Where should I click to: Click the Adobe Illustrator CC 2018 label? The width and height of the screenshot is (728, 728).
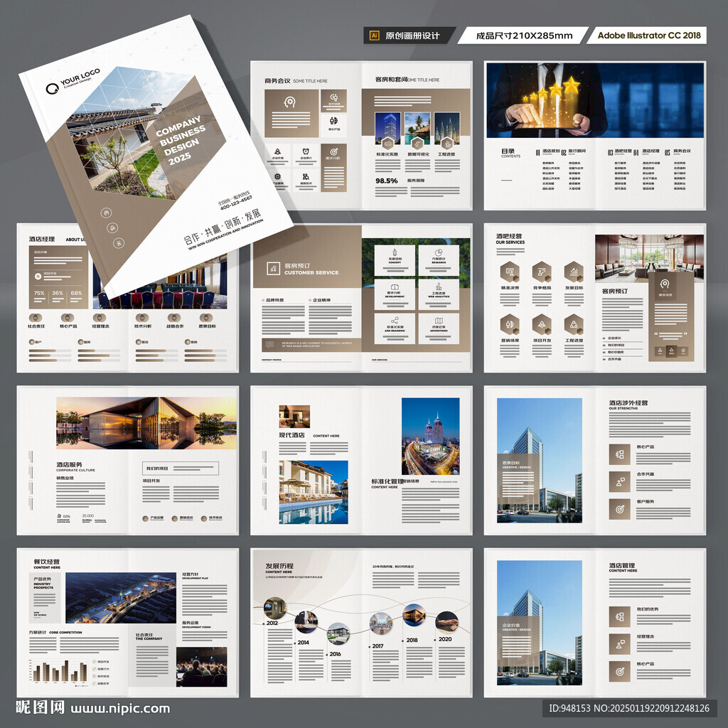pos(649,36)
